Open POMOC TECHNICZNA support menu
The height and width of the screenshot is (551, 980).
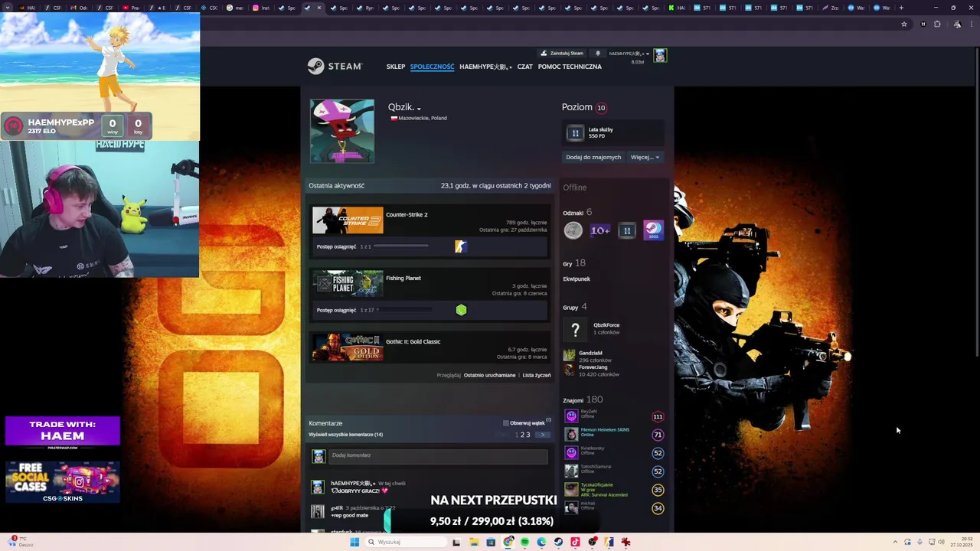pos(570,67)
